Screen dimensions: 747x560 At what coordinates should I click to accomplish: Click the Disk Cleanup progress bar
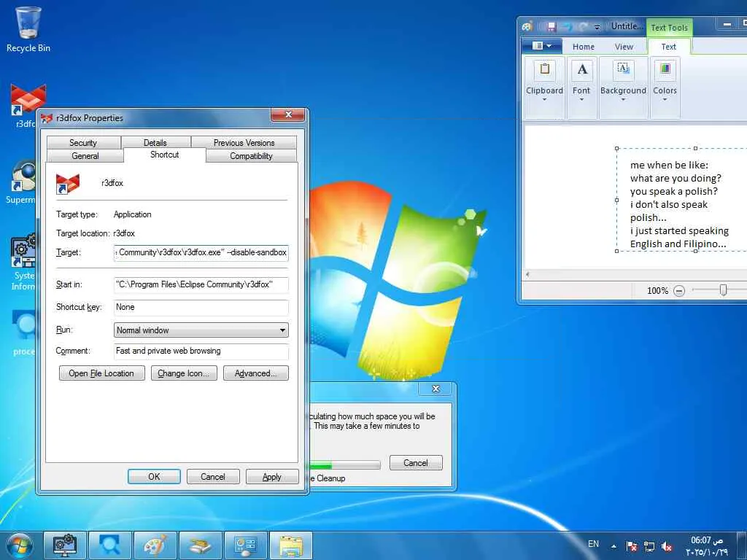345,464
